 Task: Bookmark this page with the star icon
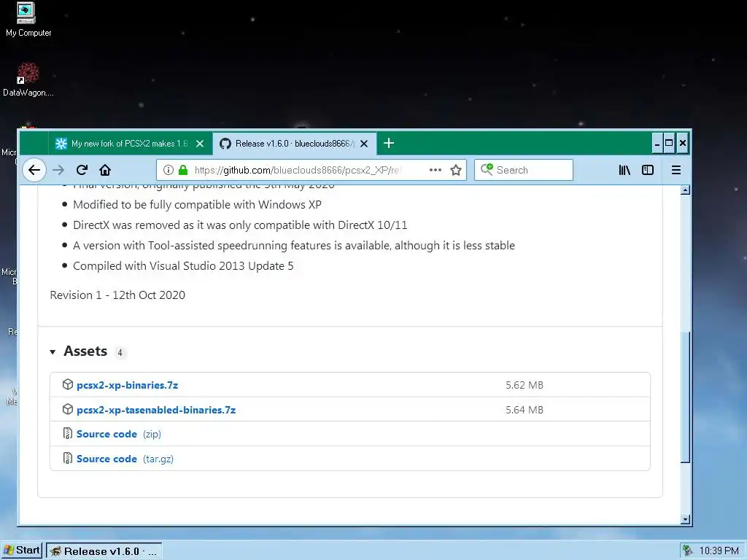(x=456, y=170)
